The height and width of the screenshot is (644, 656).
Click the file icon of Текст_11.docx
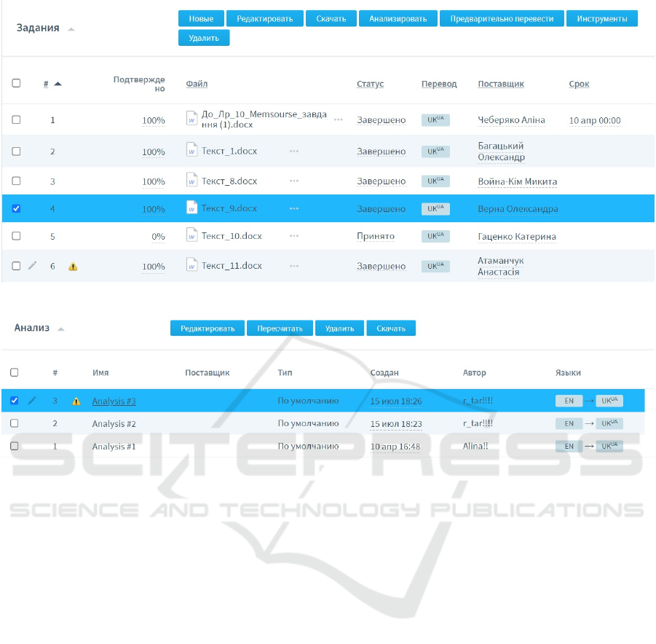191,265
